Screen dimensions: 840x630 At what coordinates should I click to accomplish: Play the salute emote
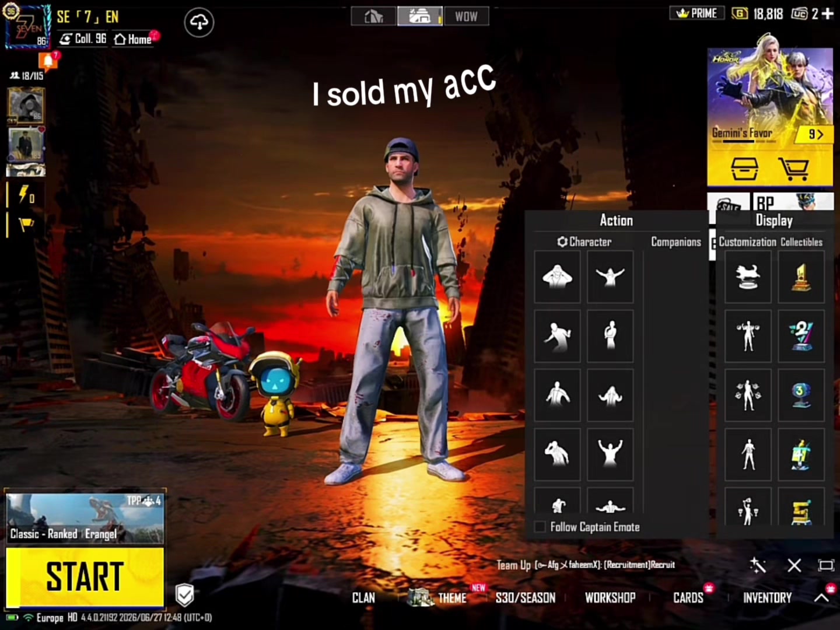click(557, 454)
